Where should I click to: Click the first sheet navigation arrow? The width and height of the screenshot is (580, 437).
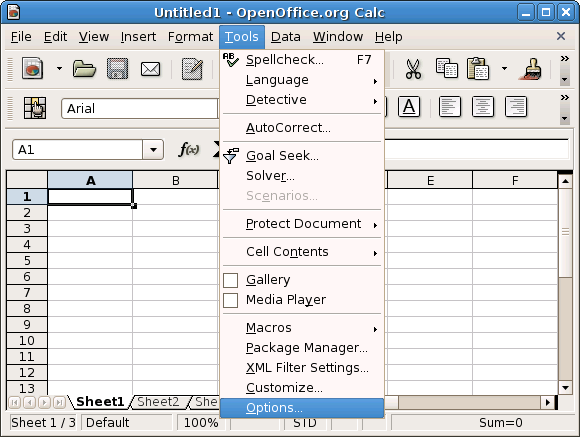[15, 402]
